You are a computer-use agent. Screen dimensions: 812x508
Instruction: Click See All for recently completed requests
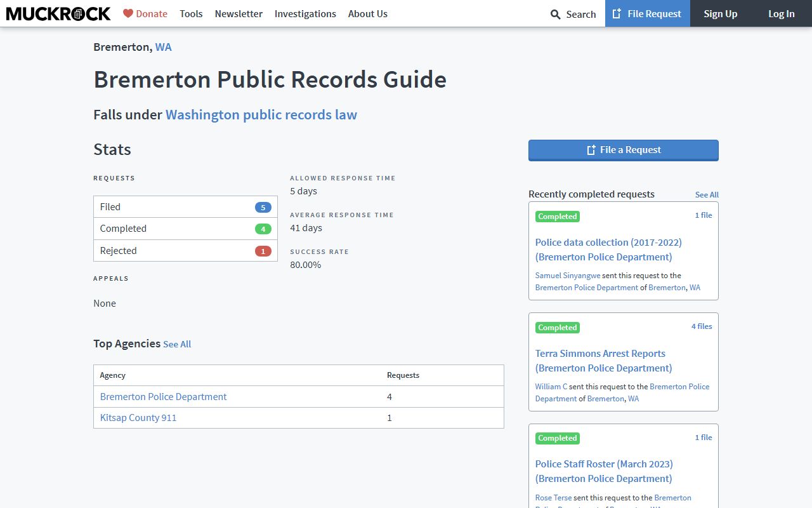(x=707, y=195)
